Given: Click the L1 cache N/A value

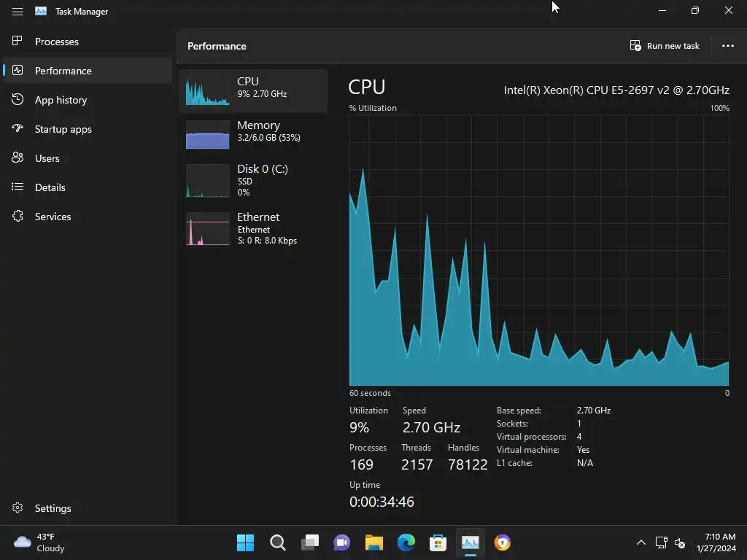Looking at the screenshot, I should (x=585, y=462).
